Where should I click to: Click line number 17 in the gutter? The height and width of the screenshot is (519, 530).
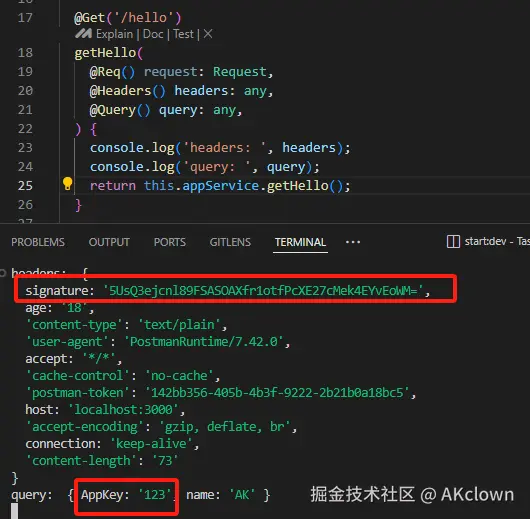[x=25, y=17]
